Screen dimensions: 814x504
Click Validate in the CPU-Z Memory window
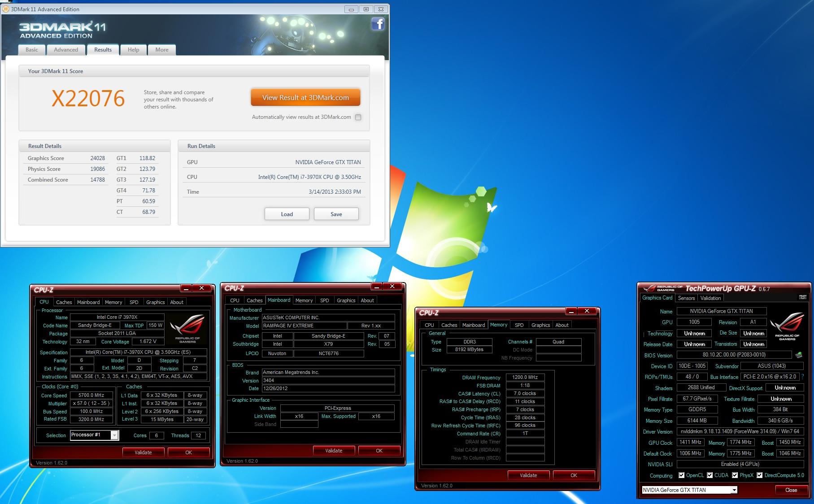[x=528, y=475]
